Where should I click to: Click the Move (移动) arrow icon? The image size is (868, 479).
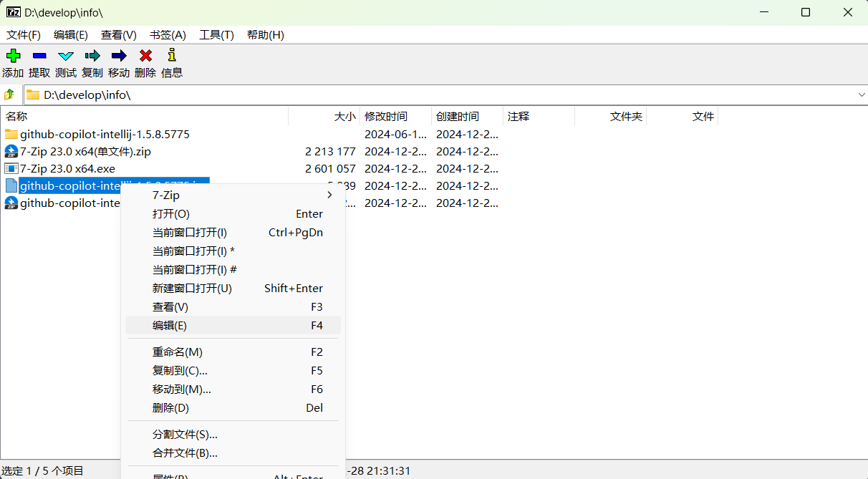coord(119,55)
